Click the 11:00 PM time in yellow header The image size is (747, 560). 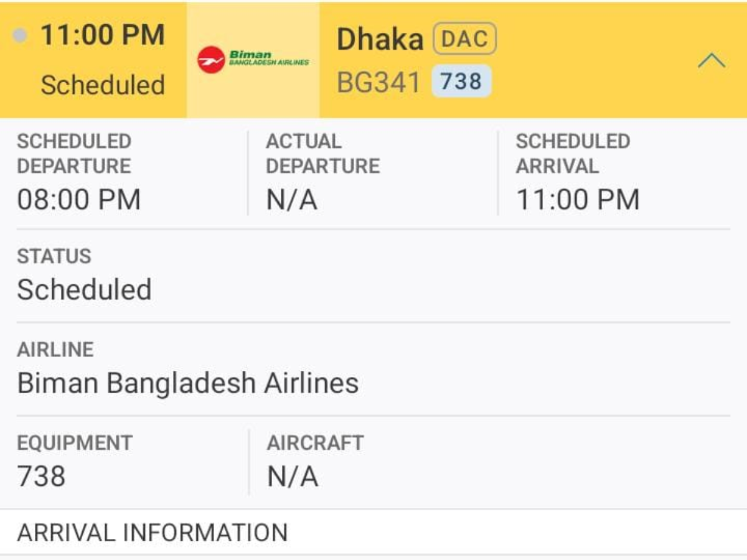click(103, 35)
